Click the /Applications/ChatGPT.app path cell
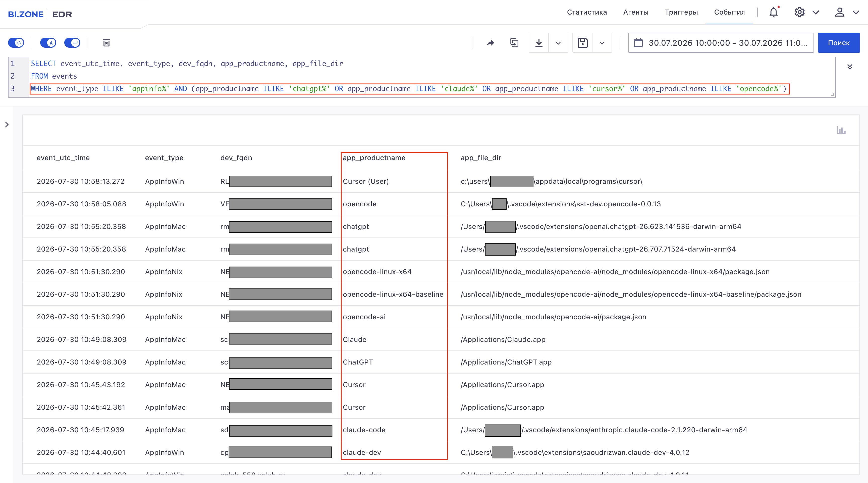Image resolution: width=868 pixels, height=483 pixels. pyautogui.click(x=506, y=362)
